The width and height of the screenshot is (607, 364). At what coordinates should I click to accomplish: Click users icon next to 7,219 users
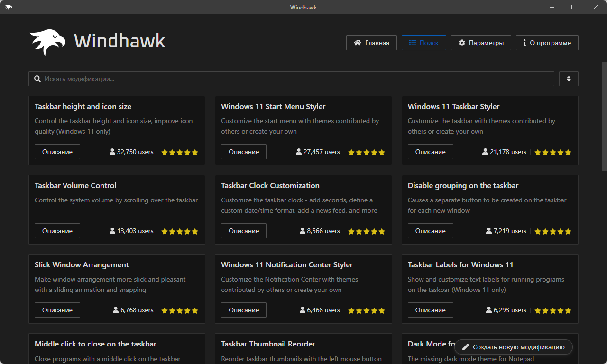[x=489, y=231]
